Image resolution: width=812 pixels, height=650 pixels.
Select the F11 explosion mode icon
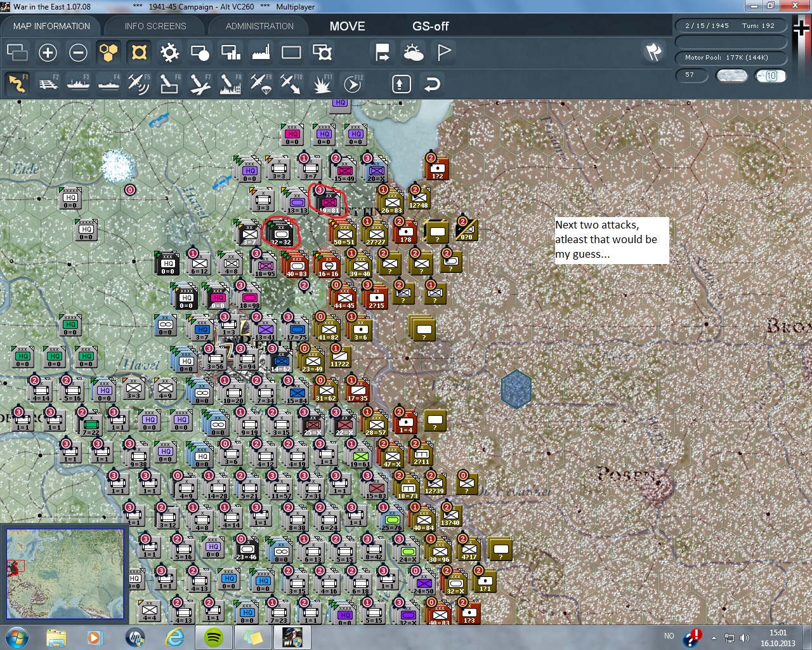tap(322, 84)
